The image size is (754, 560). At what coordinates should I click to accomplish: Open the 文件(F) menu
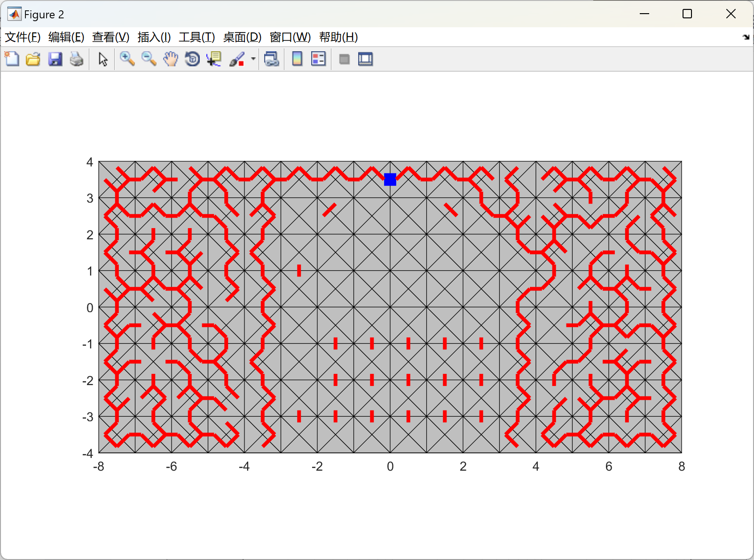(x=23, y=37)
